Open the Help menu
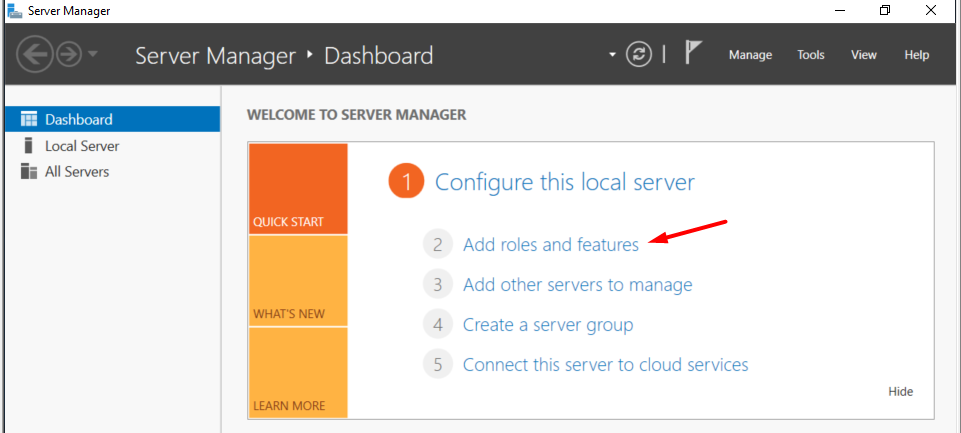 (917, 55)
